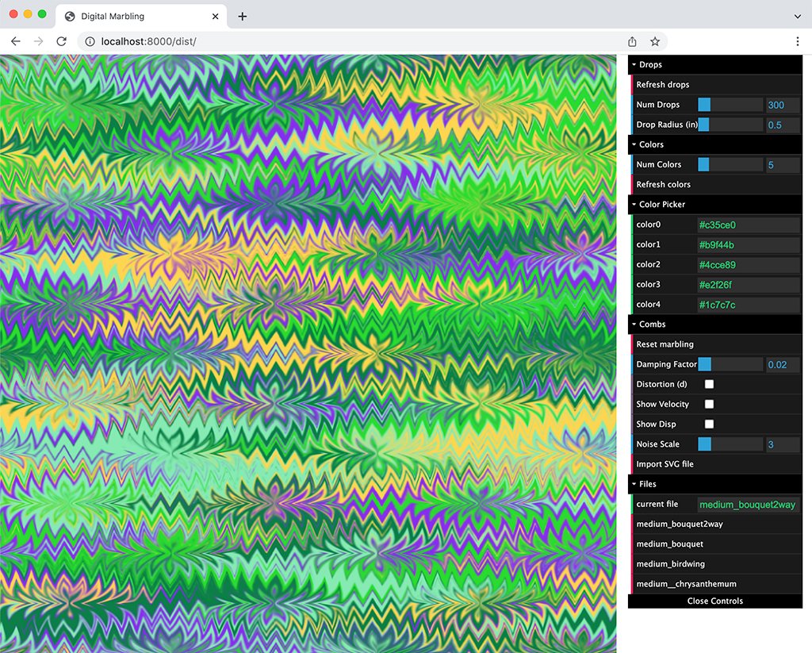Image resolution: width=812 pixels, height=653 pixels.
Task: Collapse the Files folder
Action: point(715,483)
